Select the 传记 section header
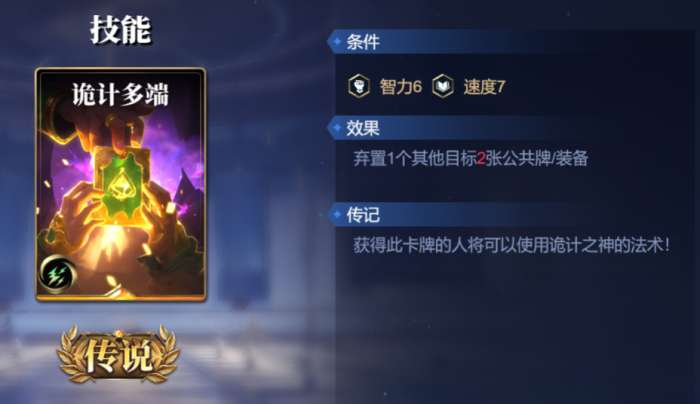 click(x=363, y=215)
